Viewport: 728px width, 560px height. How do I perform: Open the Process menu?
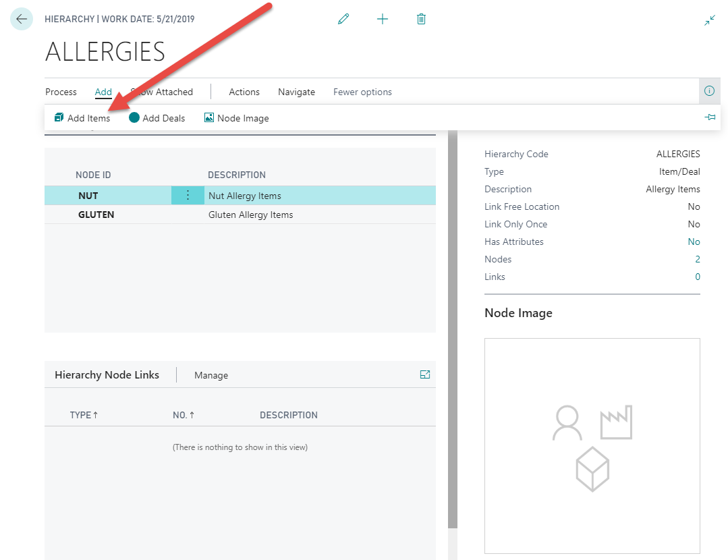[61, 92]
